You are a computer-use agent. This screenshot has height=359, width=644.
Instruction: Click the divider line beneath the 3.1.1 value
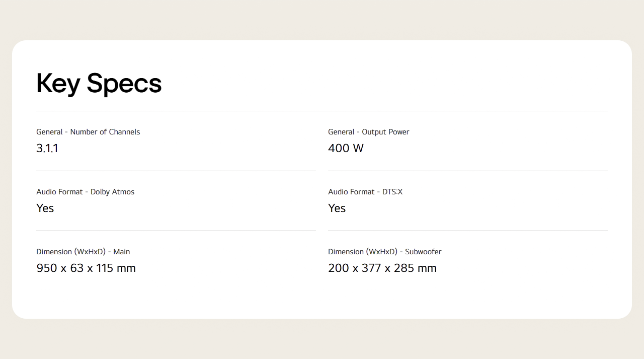176,171
